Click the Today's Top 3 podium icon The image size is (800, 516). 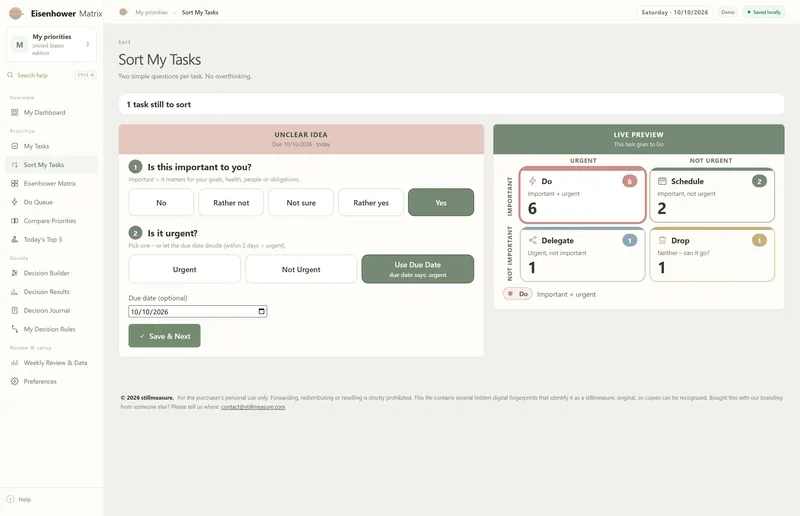(14, 239)
